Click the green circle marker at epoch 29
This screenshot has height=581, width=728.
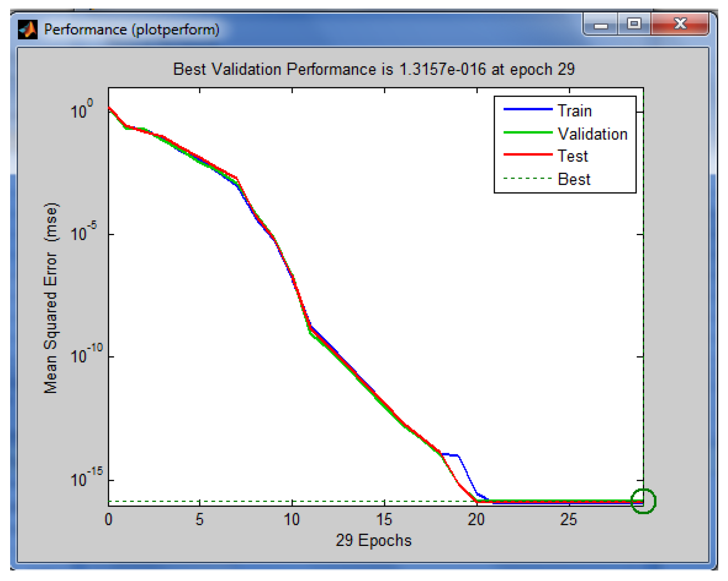tap(643, 501)
